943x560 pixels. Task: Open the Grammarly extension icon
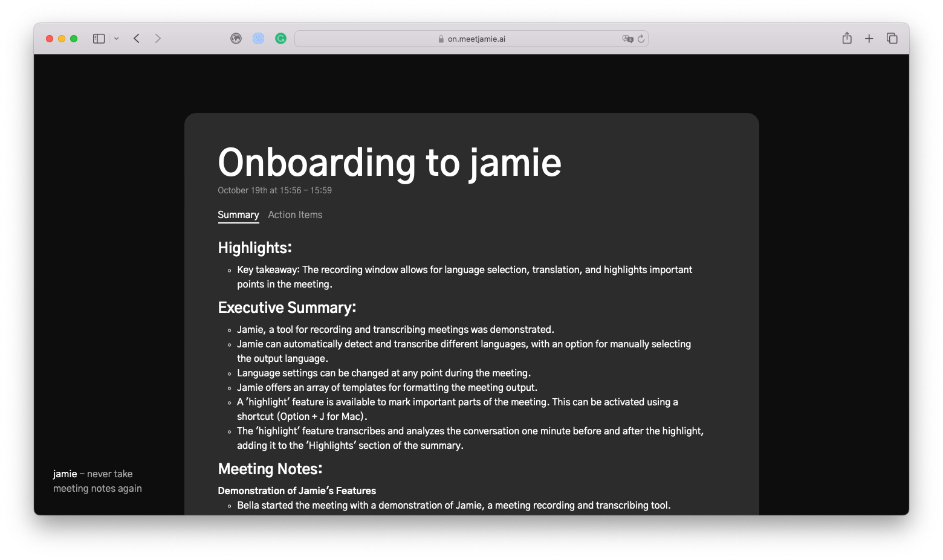tap(280, 39)
